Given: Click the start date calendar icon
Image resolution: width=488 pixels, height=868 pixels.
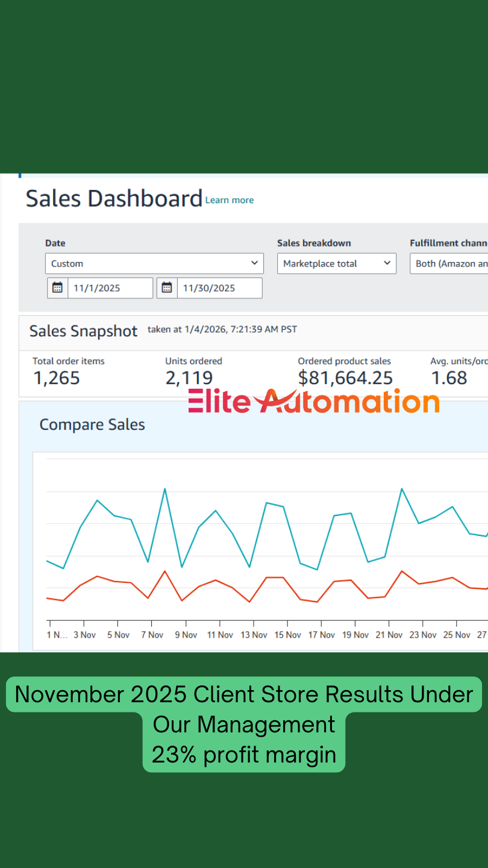Looking at the screenshot, I should pyautogui.click(x=57, y=288).
